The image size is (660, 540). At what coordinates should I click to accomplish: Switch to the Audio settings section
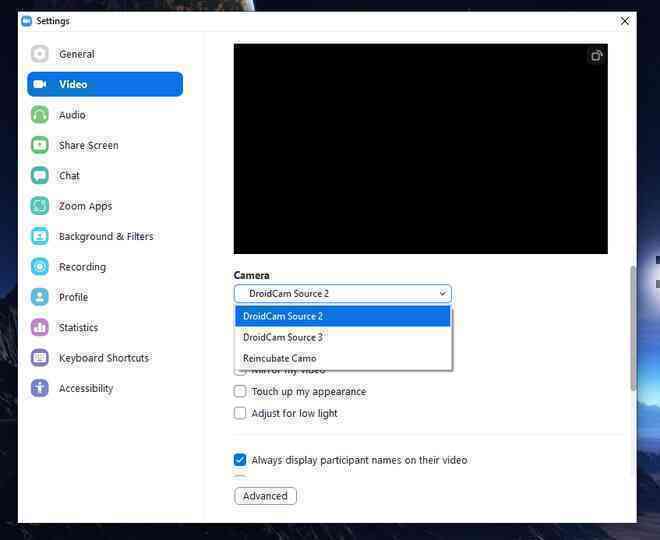(105, 114)
